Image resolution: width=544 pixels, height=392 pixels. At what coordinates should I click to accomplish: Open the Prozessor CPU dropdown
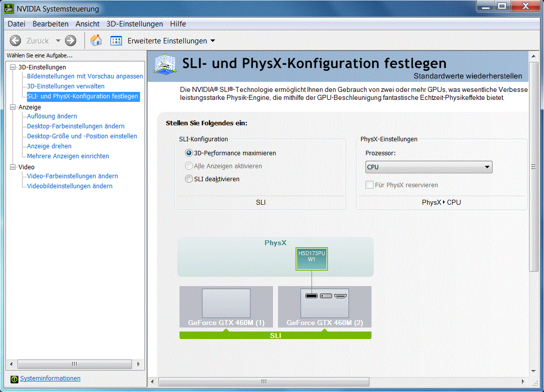[429, 167]
